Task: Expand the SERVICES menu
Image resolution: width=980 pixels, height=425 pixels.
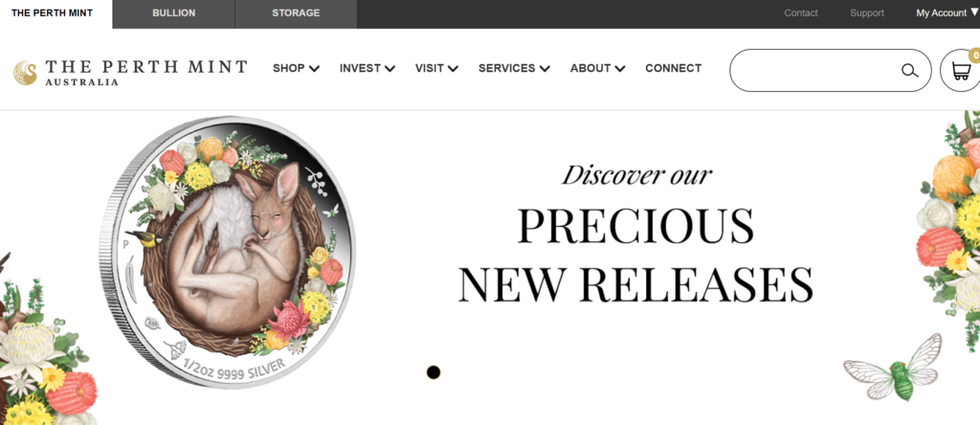Action: pyautogui.click(x=514, y=68)
